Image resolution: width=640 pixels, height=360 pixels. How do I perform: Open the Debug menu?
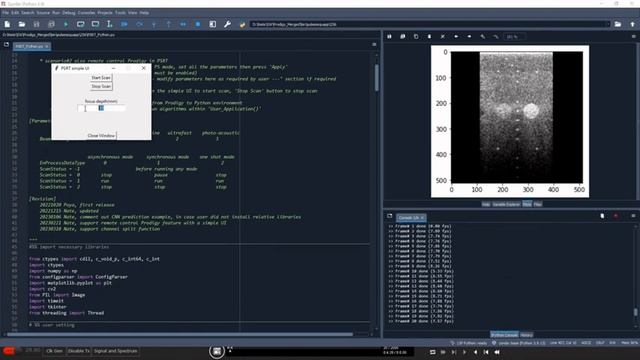coord(69,13)
